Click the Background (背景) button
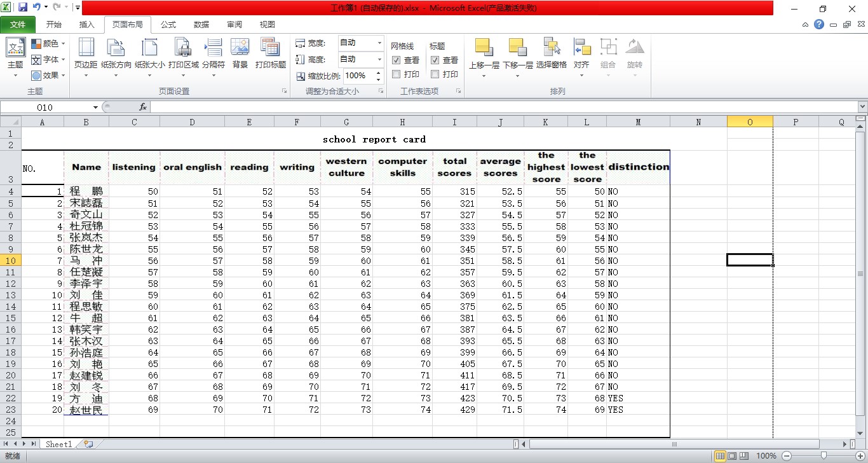The width and height of the screenshot is (868, 463). coord(240,54)
